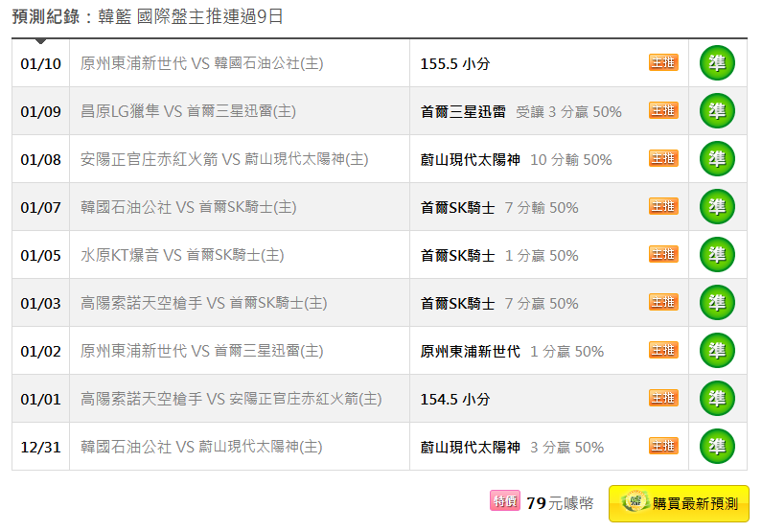The height and width of the screenshot is (532, 762).
Task: Click the 蔚山現代太陽神 10 分輸 prediction
Action: coord(516,159)
